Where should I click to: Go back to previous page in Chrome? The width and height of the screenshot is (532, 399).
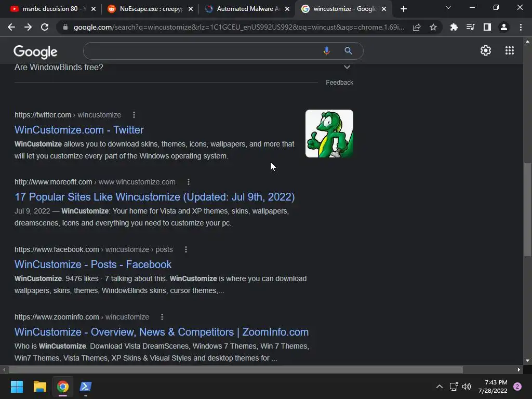click(x=11, y=27)
